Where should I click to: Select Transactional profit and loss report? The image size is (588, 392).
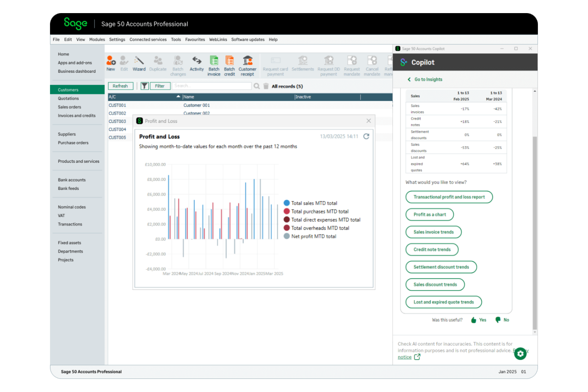[449, 197]
